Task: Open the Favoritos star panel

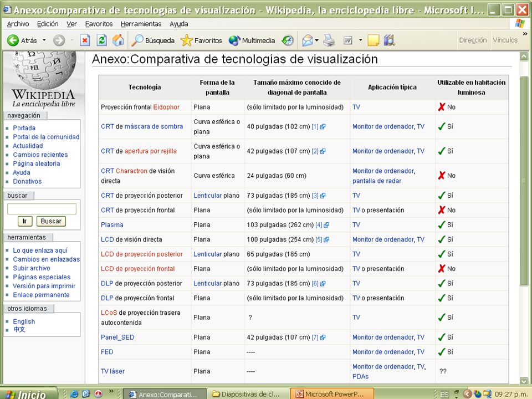Action: 201,40
